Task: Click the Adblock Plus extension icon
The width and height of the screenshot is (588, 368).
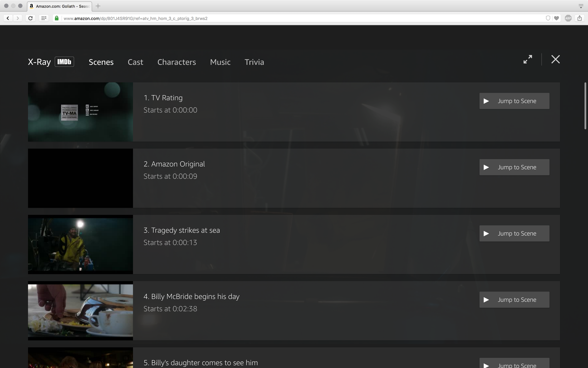Action: pyautogui.click(x=568, y=18)
